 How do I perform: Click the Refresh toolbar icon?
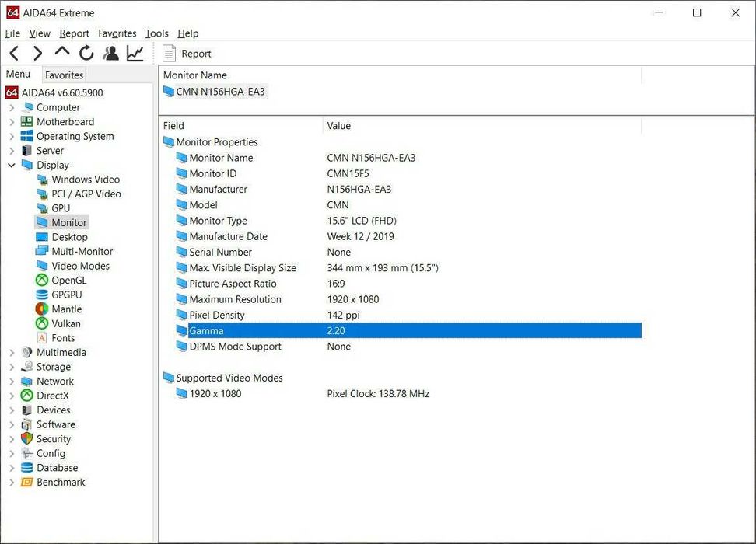pyautogui.click(x=86, y=53)
